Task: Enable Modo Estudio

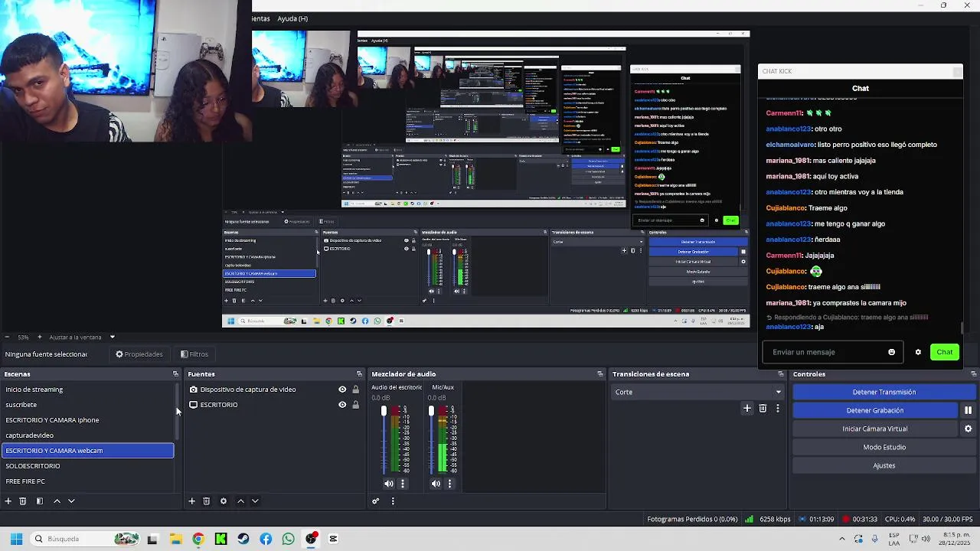Action: click(x=884, y=447)
